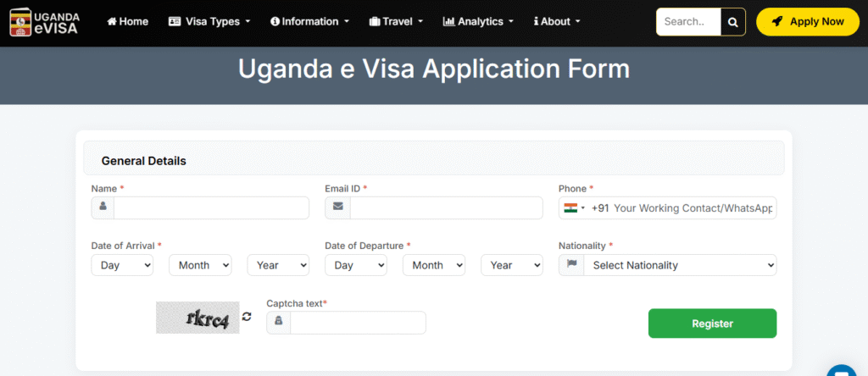Image resolution: width=868 pixels, height=376 pixels.
Task: Open the About menu
Action: click(557, 21)
